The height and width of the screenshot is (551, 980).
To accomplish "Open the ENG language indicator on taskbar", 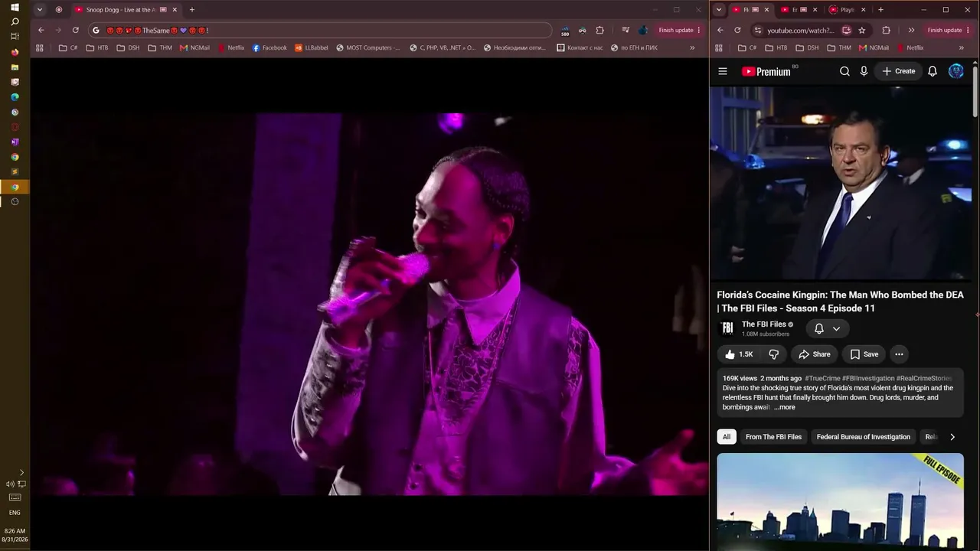I will 15,513.
